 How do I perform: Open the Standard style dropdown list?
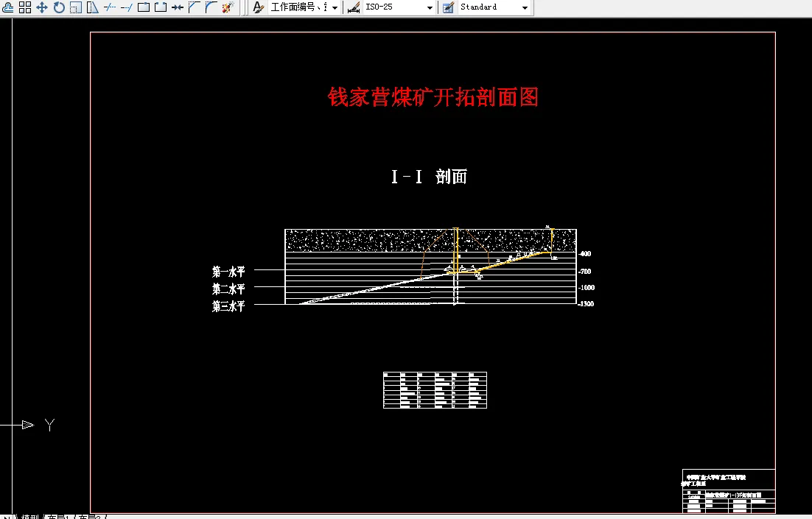(x=525, y=7)
